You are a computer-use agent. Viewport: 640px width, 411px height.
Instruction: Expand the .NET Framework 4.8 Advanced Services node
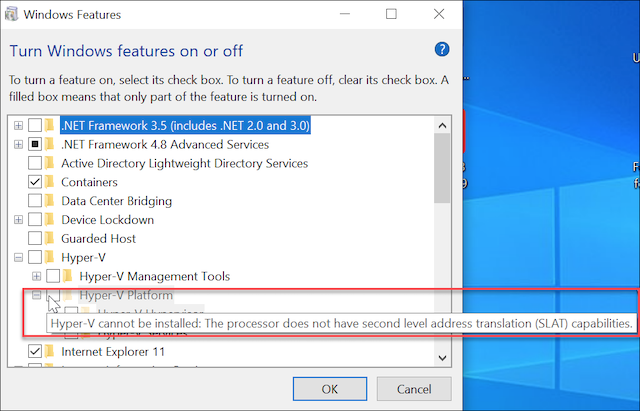tap(18, 144)
